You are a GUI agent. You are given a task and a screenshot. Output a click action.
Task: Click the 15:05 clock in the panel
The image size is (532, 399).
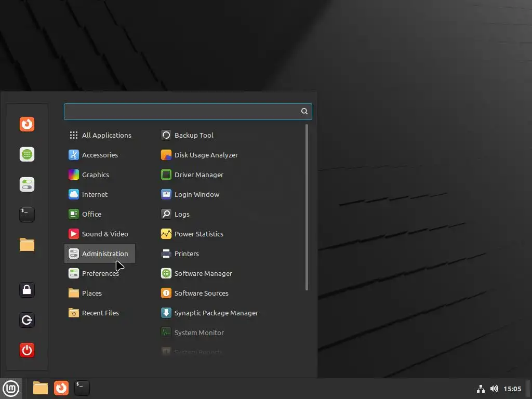pos(512,389)
